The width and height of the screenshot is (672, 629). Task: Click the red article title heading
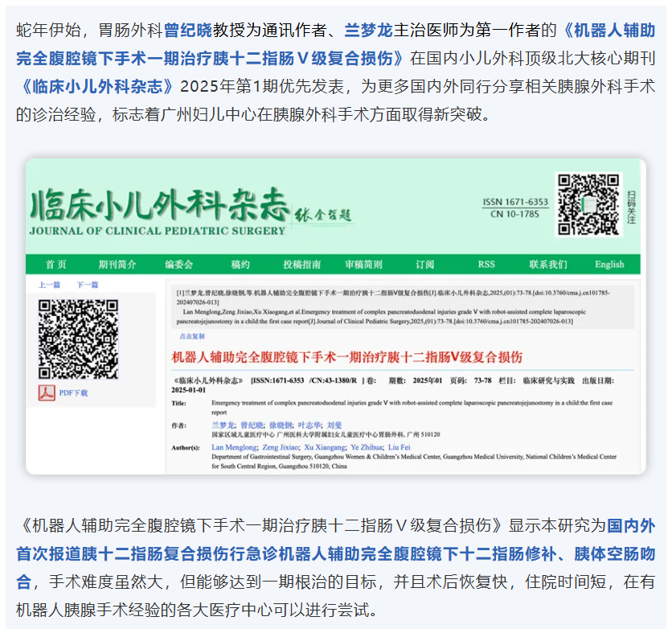coord(346,356)
